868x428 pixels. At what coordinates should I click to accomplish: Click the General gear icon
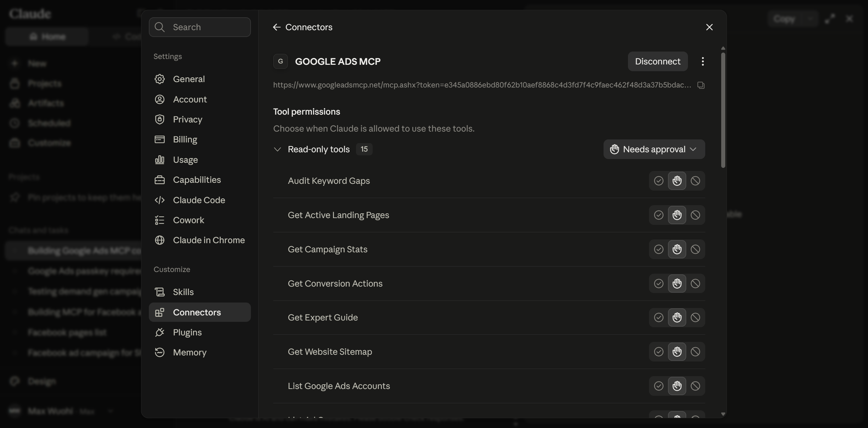pos(160,79)
